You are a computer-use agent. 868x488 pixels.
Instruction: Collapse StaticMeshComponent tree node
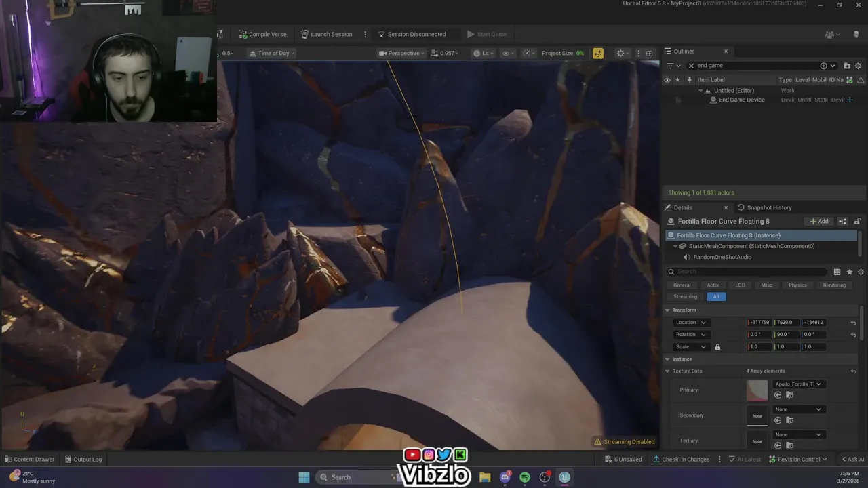(x=675, y=246)
